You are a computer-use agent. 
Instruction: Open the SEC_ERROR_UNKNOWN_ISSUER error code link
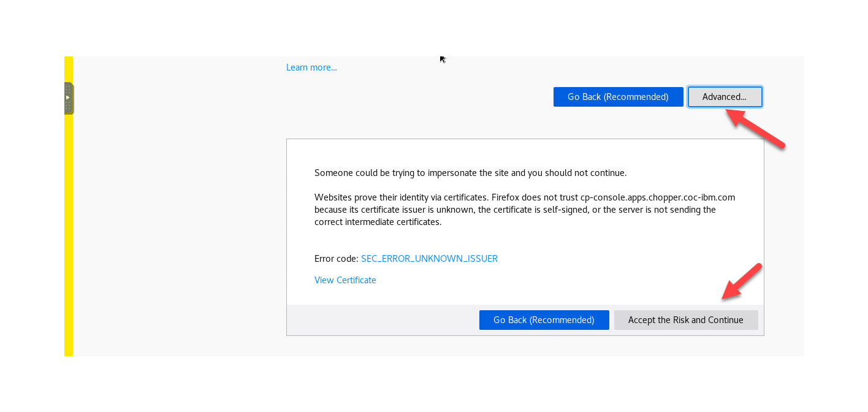pos(429,259)
